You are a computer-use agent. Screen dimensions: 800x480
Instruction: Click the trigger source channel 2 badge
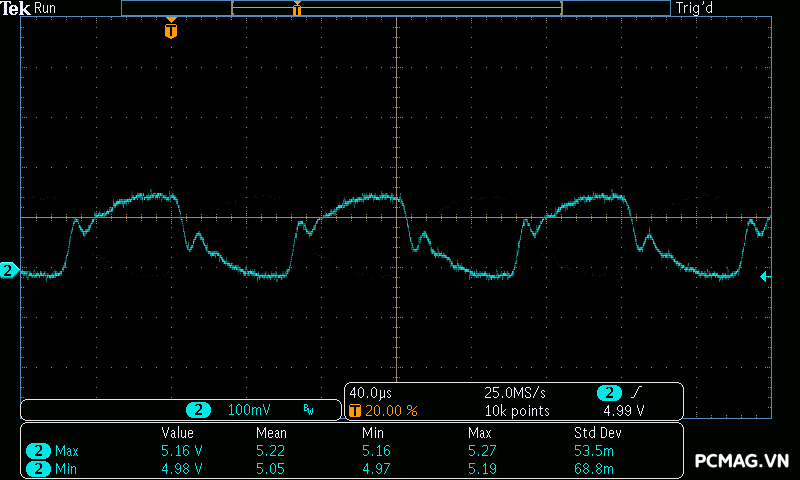[608, 393]
